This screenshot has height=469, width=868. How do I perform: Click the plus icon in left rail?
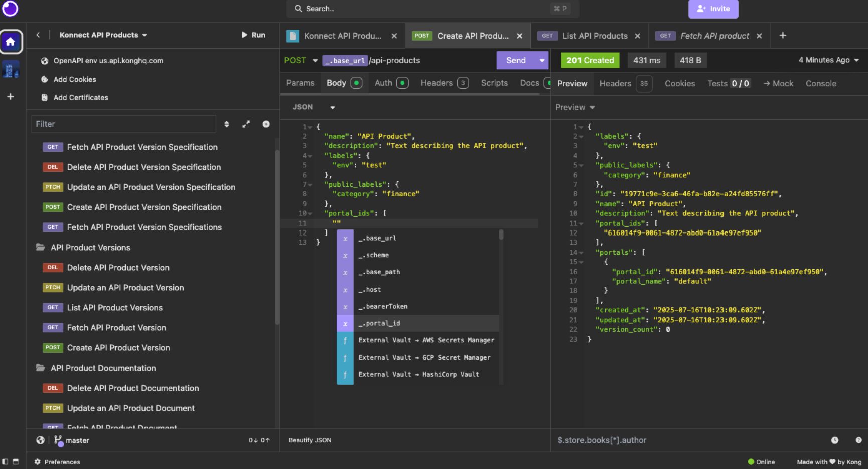tap(11, 96)
